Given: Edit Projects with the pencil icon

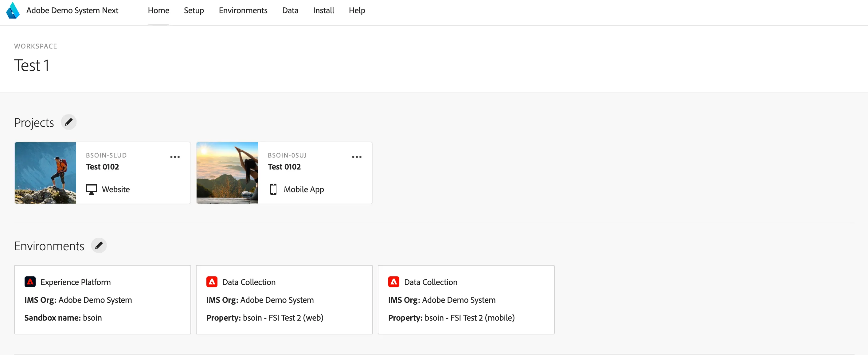Looking at the screenshot, I should pos(69,122).
